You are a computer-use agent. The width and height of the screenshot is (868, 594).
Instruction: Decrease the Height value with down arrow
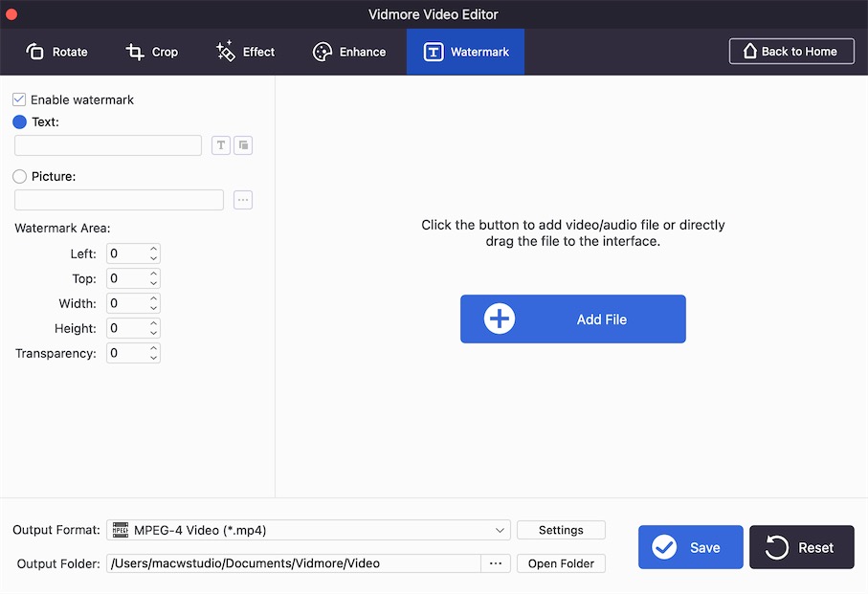[154, 333]
